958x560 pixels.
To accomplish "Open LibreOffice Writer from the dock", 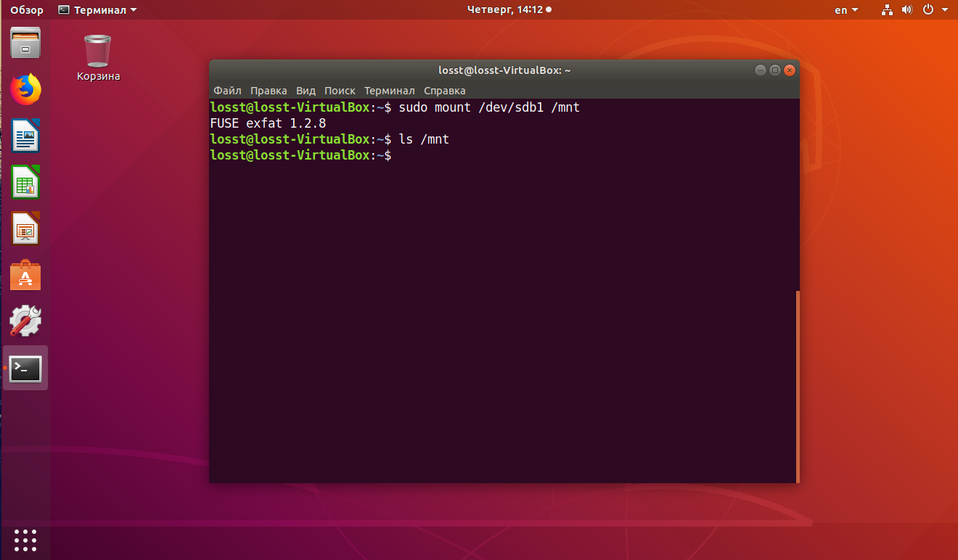I will point(25,136).
